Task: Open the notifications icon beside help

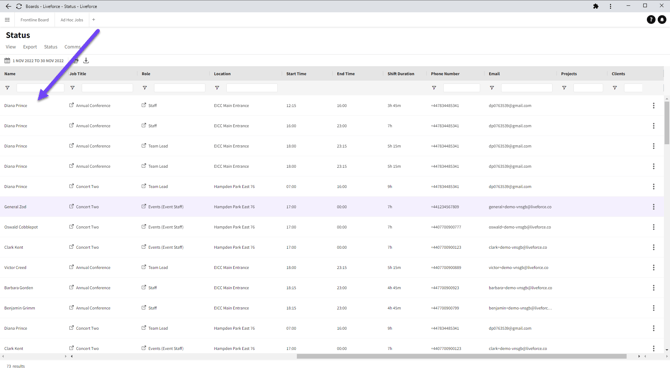Action: click(662, 20)
